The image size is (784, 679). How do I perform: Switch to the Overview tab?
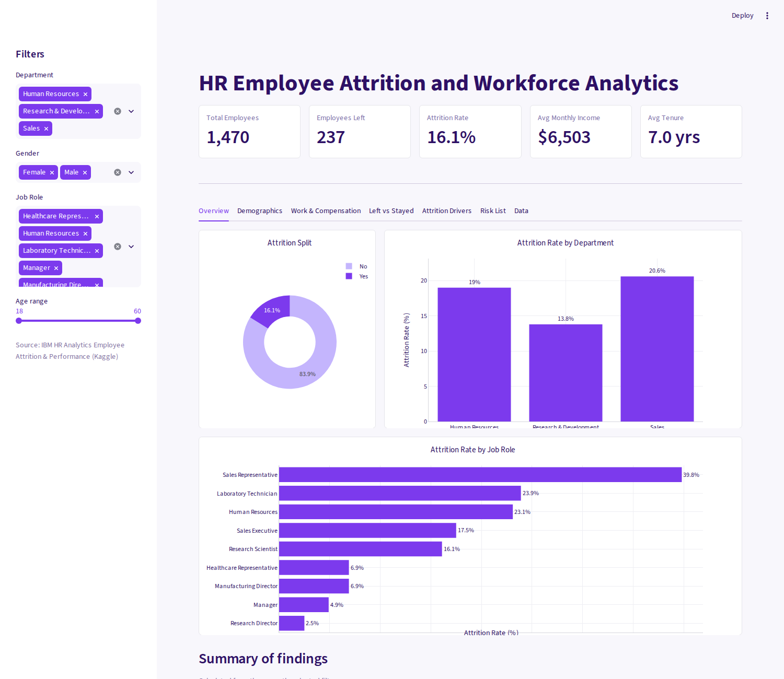[214, 211]
